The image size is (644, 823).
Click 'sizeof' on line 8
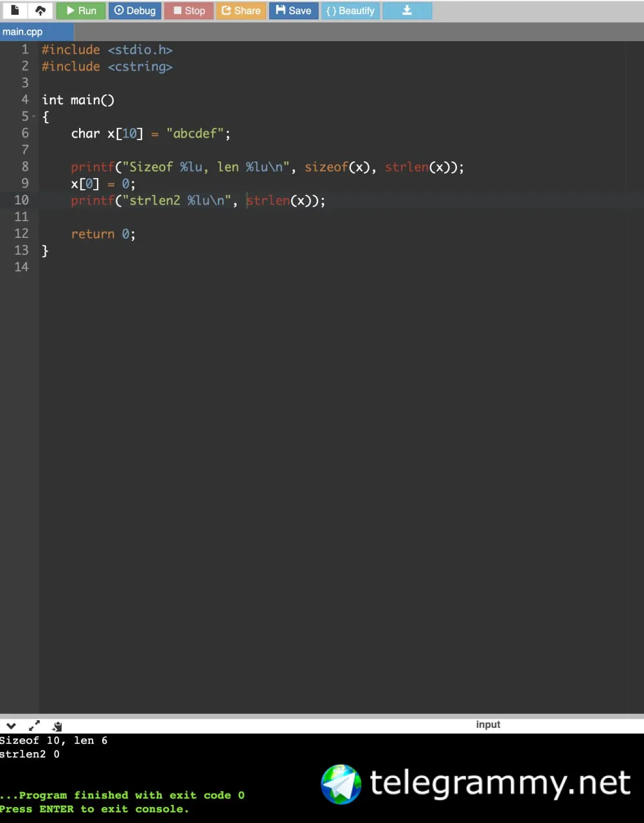(326, 167)
